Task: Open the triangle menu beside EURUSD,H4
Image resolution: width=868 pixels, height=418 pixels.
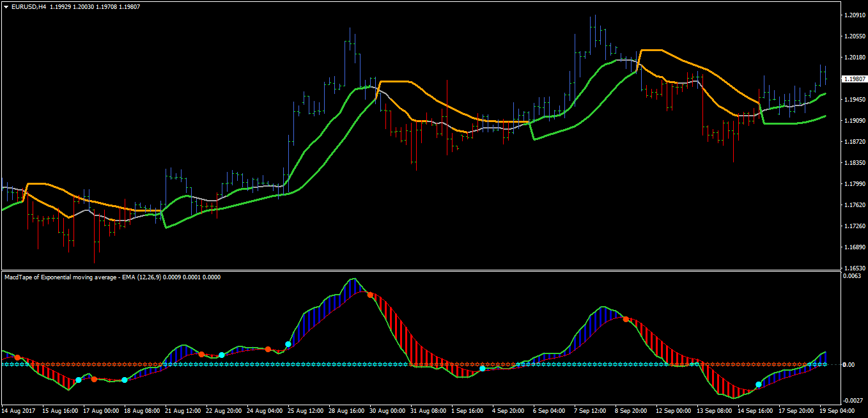Action: tap(6, 6)
